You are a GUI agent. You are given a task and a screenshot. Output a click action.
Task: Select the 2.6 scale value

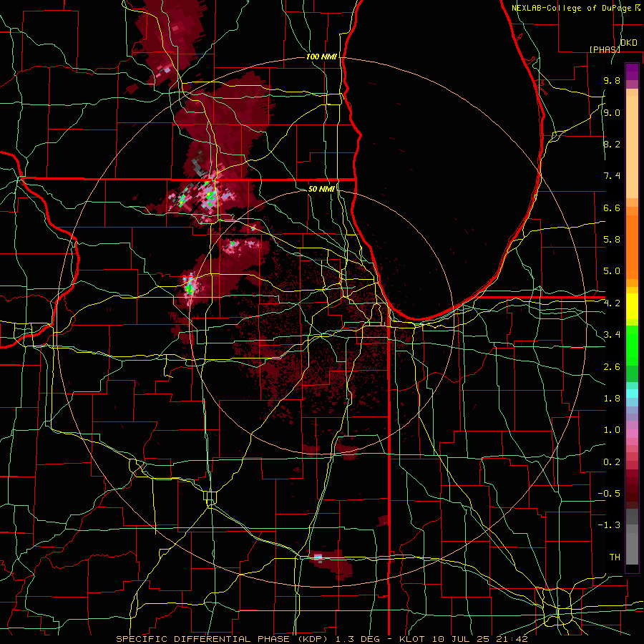click(612, 367)
